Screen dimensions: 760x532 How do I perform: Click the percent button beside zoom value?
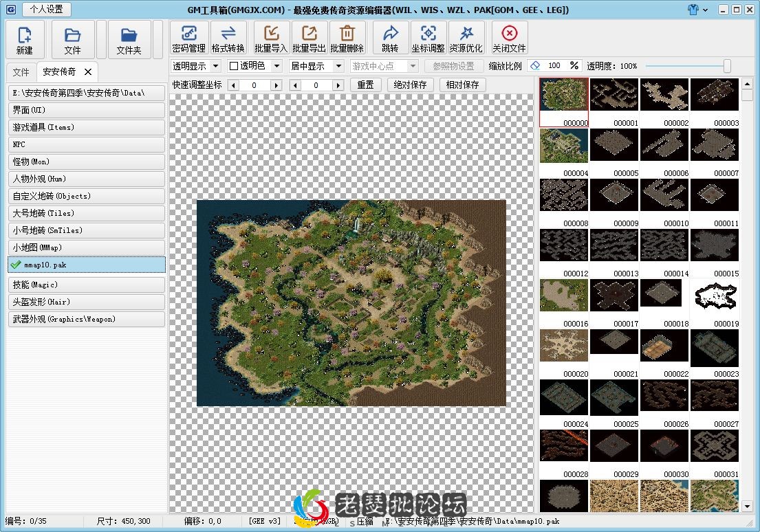tap(574, 66)
